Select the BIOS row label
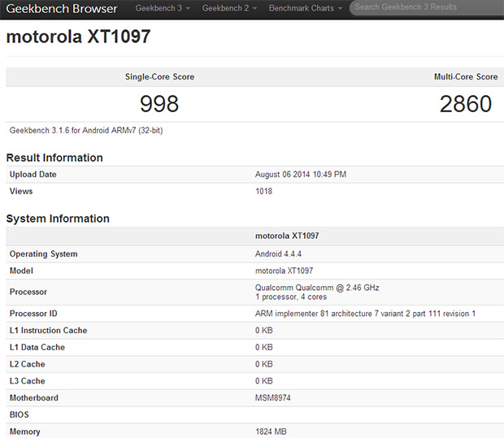The width and height of the screenshot is (504, 438). [x=20, y=415]
